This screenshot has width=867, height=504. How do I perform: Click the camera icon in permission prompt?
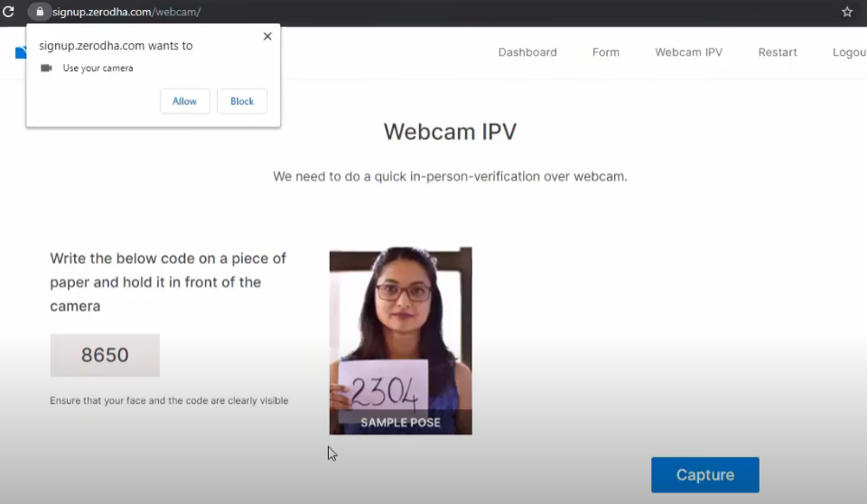tap(47, 69)
